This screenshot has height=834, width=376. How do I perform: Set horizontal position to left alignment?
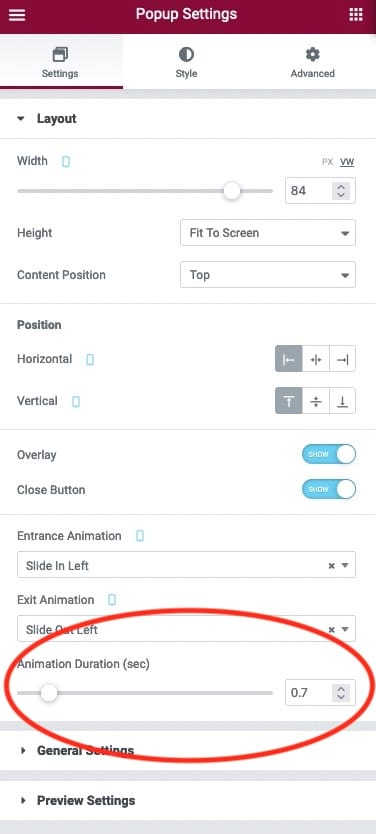coord(289,360)
